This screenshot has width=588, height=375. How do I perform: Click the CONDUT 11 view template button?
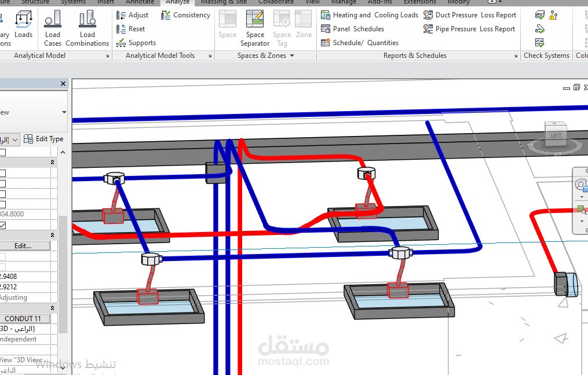coord(25,318)
